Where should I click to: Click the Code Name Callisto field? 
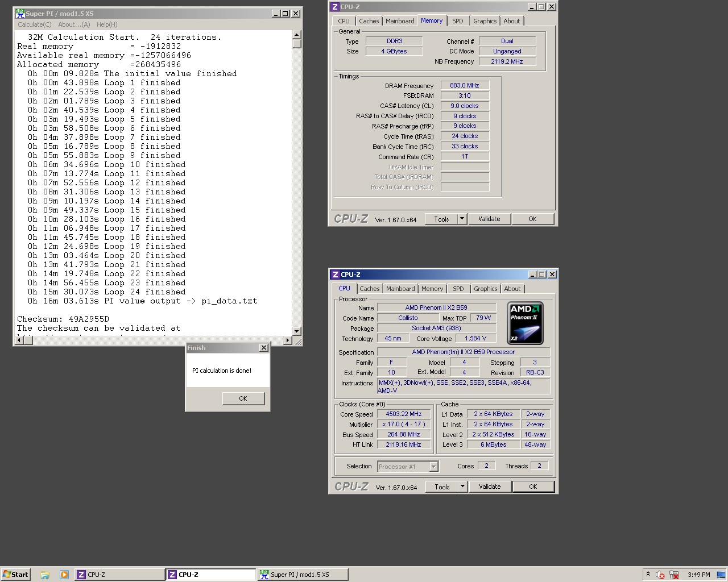click(408, 318)
